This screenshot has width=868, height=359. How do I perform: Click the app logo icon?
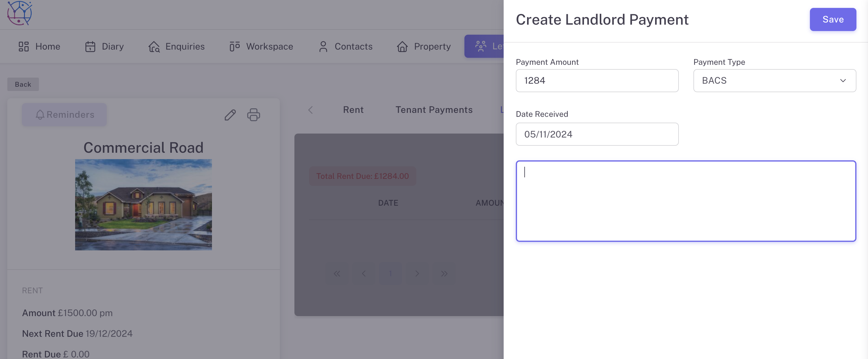(x=19, y=13)
